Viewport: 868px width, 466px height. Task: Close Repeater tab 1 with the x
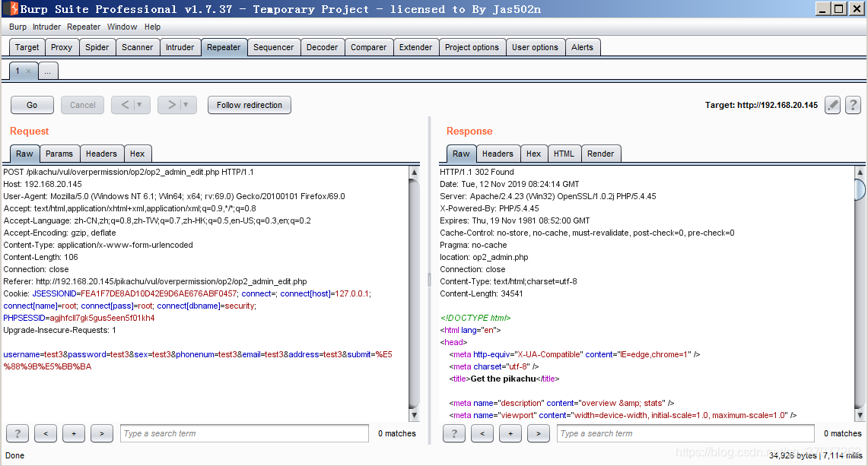[28, 71]
